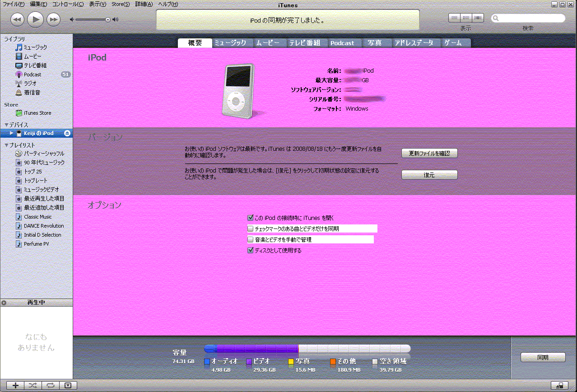Toggle shuffle button at bottom

point(33,385)
